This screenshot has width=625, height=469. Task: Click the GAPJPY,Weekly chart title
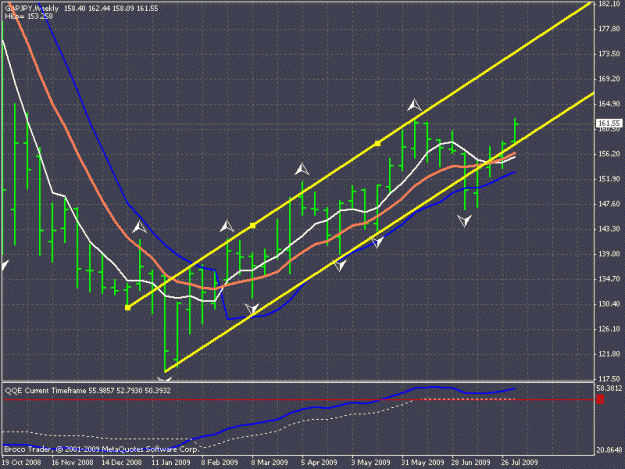point(32,8)
